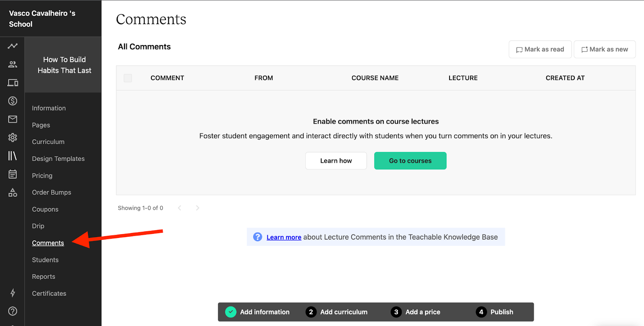
Task: Toggle the select-all comments checkbox
Action: [x=128, y=78]
